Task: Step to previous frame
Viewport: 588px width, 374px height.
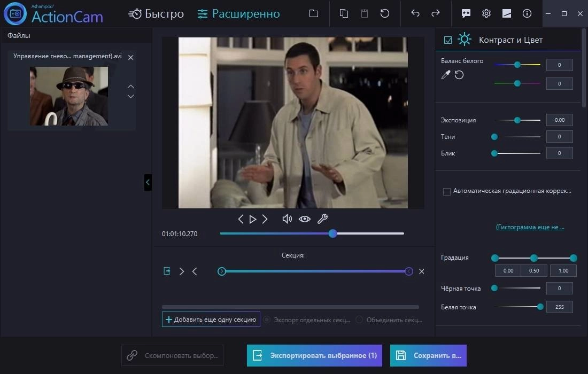Action: [241, 219]
